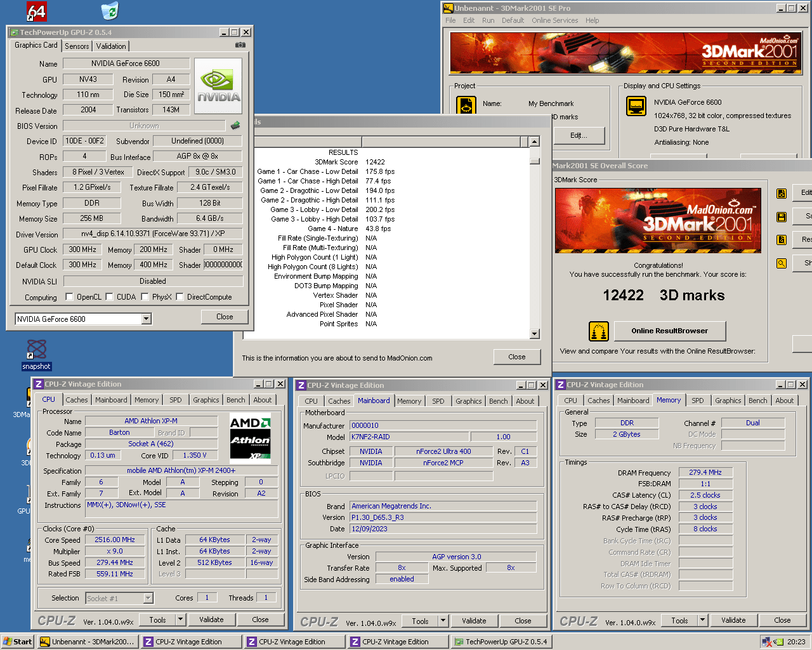This screenshot has height=650, width=812.
Task: Open the 3DMark2001 Help menu
Action: coord(592,20)
